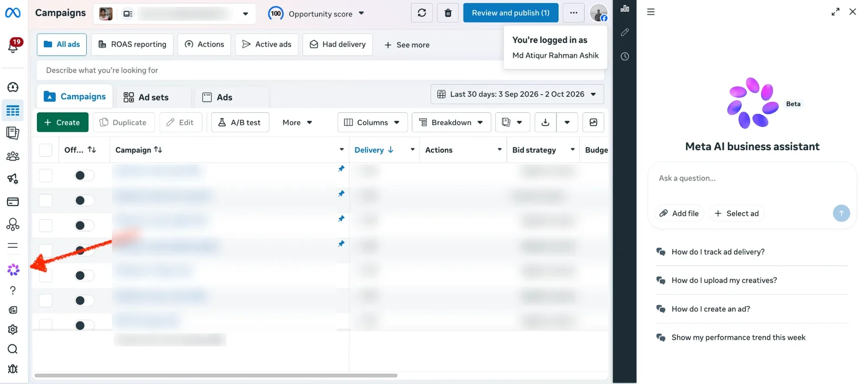Open Events Manager icon in sidebar

coord(12,224)
